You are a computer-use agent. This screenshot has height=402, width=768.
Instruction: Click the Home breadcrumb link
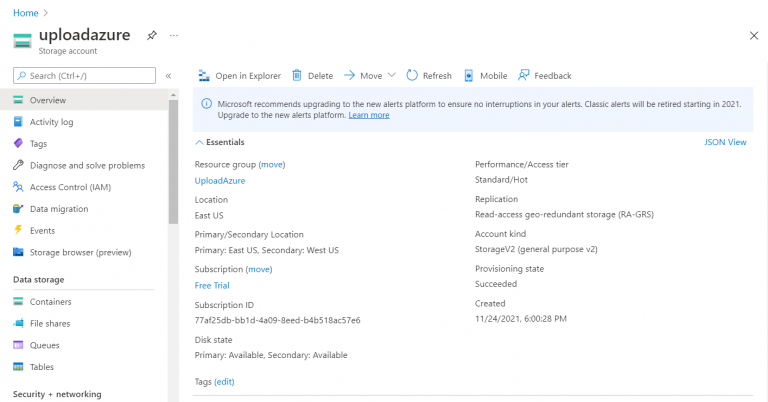[25, 12]
